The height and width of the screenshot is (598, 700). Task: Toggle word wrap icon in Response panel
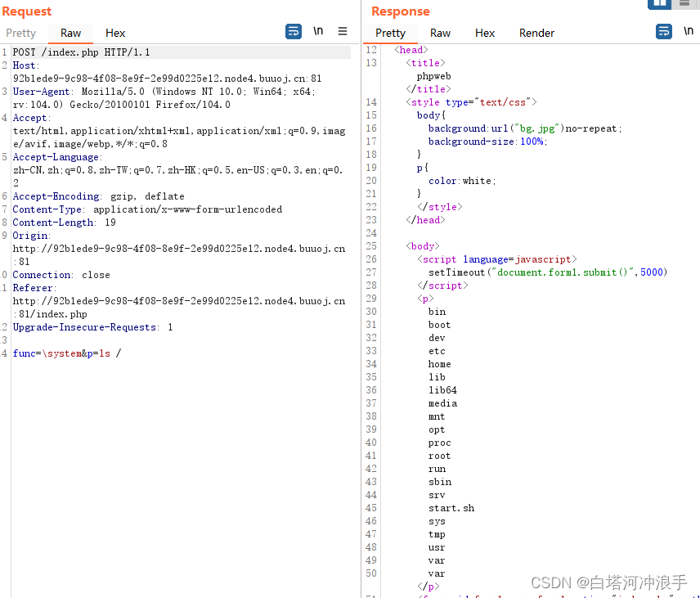(663, 32)
